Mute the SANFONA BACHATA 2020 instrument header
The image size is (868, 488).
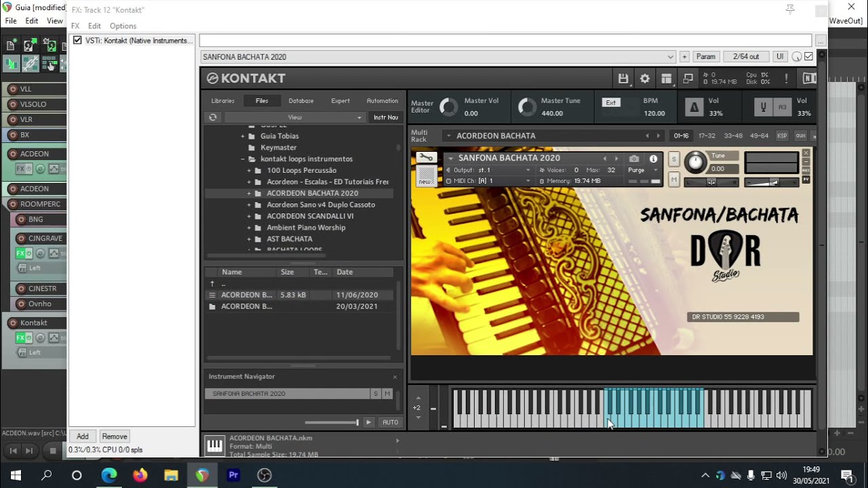(x=674, y=180)
